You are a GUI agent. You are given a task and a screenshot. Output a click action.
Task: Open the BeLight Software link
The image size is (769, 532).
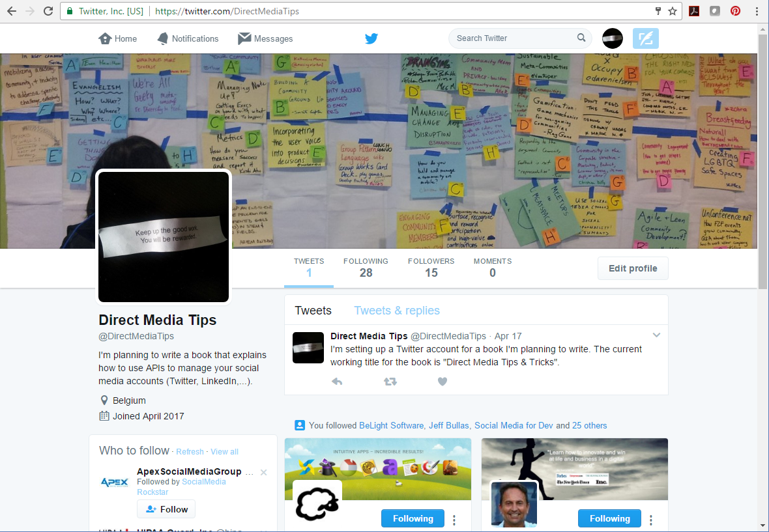(x=392, y=425)
